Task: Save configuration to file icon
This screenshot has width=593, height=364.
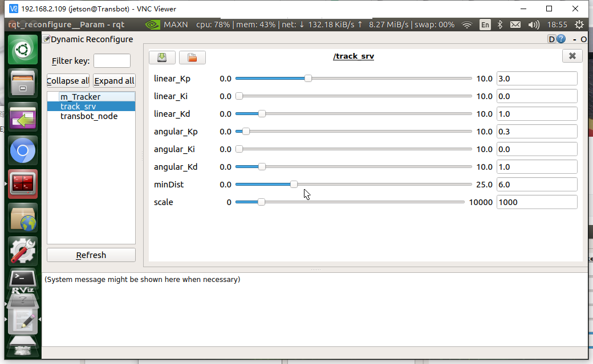Action: (x=163, y=58)
